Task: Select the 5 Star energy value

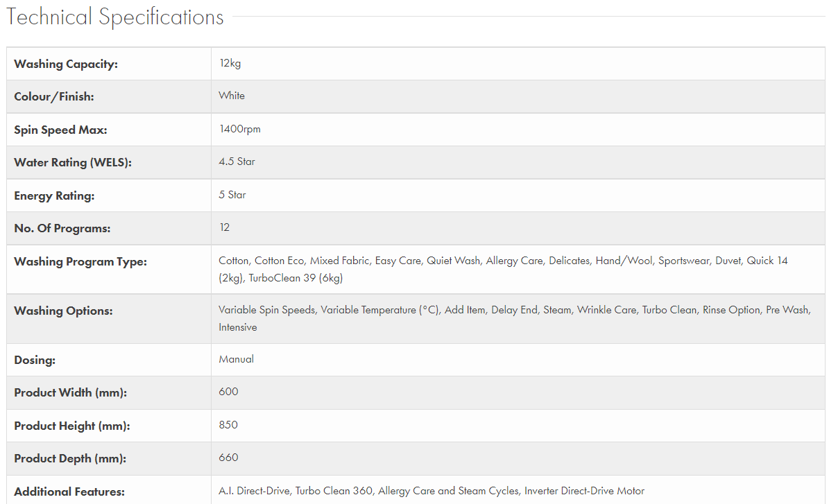Action: click(232, 195)
